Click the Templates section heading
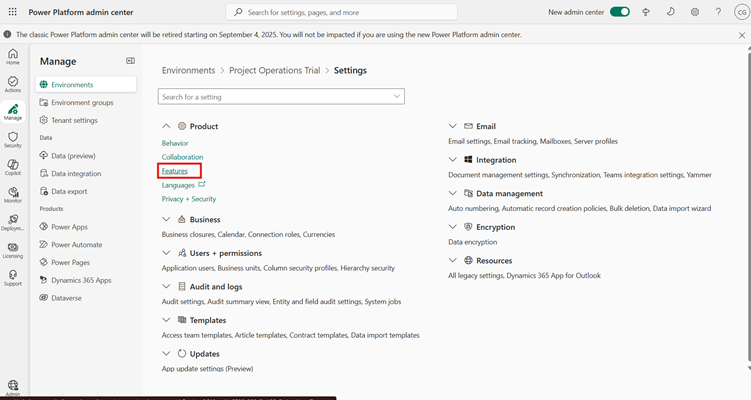Viewport: 751px width, 400px height. pos(208,320)
